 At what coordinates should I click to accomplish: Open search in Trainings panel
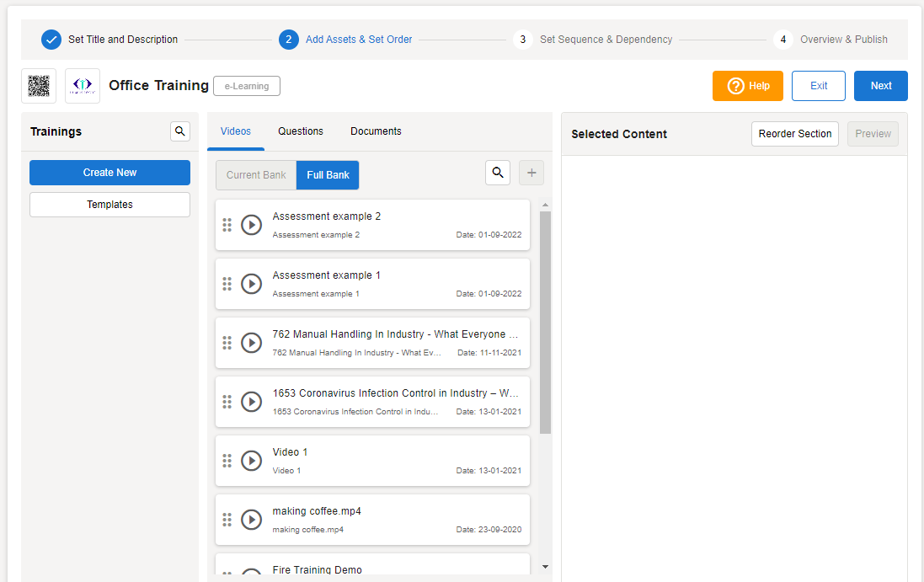pyautogui.click(x=180, y=131)
